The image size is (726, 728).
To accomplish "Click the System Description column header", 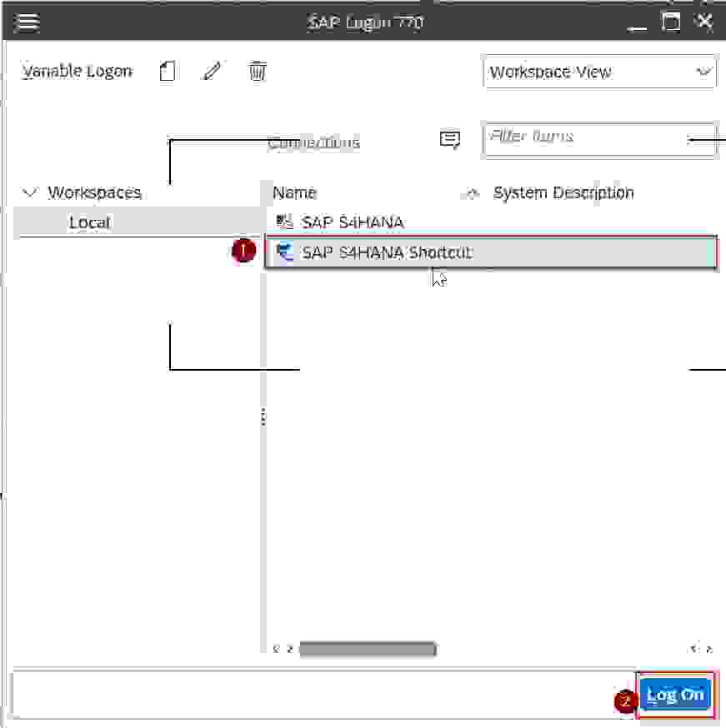I will click(563, 193).
